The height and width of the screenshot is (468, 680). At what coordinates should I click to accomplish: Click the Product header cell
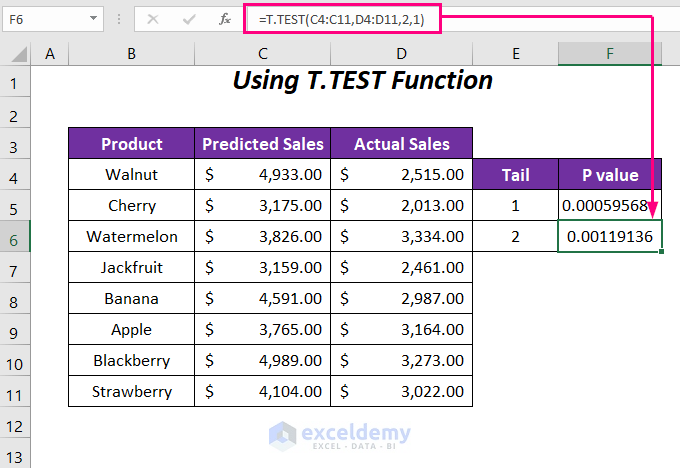click(x=131, y=144)
